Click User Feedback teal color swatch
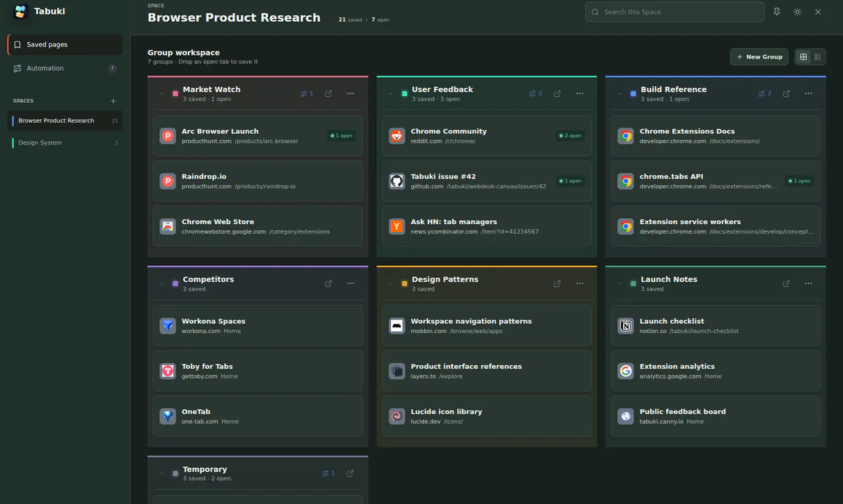Image resolution: width=843 pixels, height=504 pixels. pyautogui.click(x=404, y=94)
